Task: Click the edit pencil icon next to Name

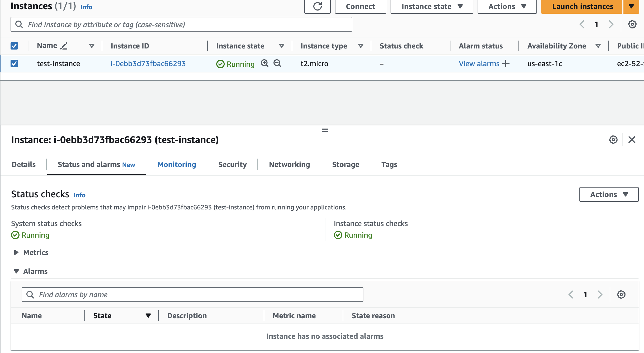Action: (x=64, y=46)
